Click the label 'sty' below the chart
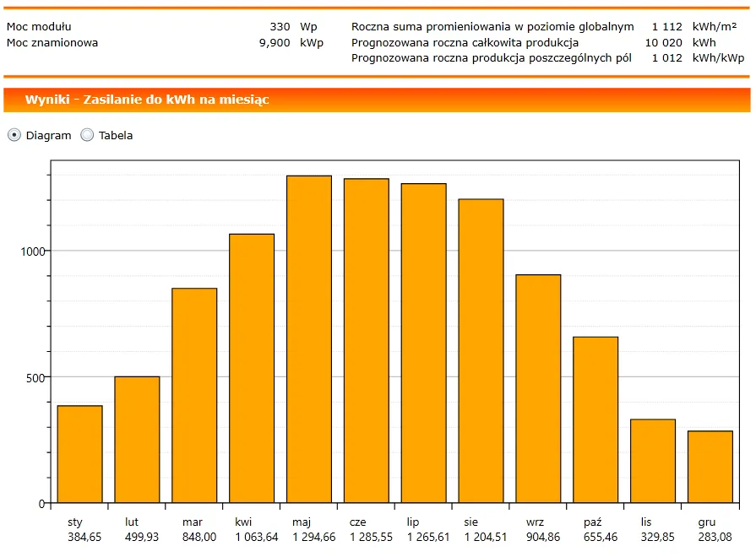 click(73, 522)
